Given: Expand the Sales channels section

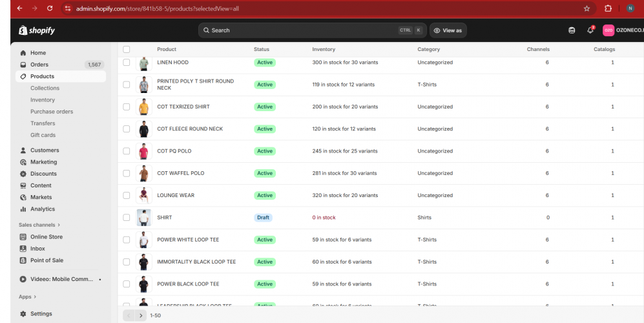Looking at the screenshot, I should (39, 225).
